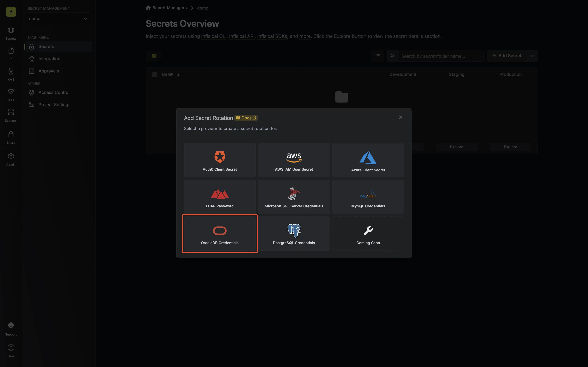Viewport: 588px width, 367px height.
Task: Select LDAP Password provider
Action: coord(220,197)
